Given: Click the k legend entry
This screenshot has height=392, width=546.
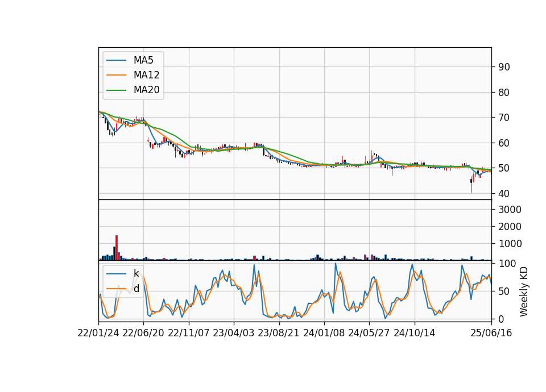Looking at the screenshot, I should point(136,273).
